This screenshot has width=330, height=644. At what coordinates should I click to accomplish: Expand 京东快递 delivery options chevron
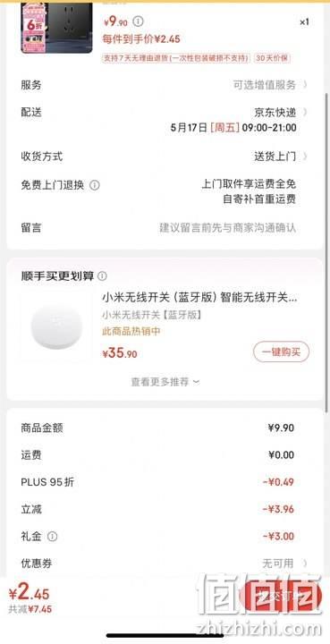click(x=305, y=112)
